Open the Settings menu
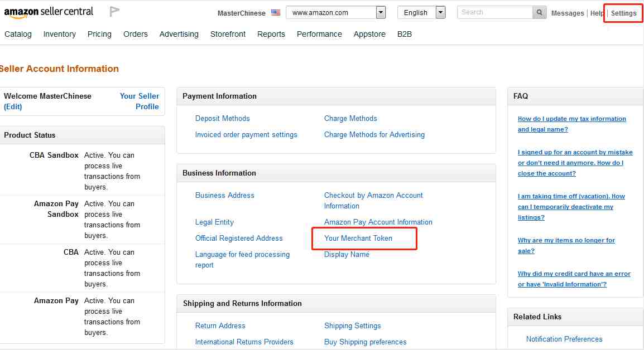 pyautogui.click(x=623, y=13)
